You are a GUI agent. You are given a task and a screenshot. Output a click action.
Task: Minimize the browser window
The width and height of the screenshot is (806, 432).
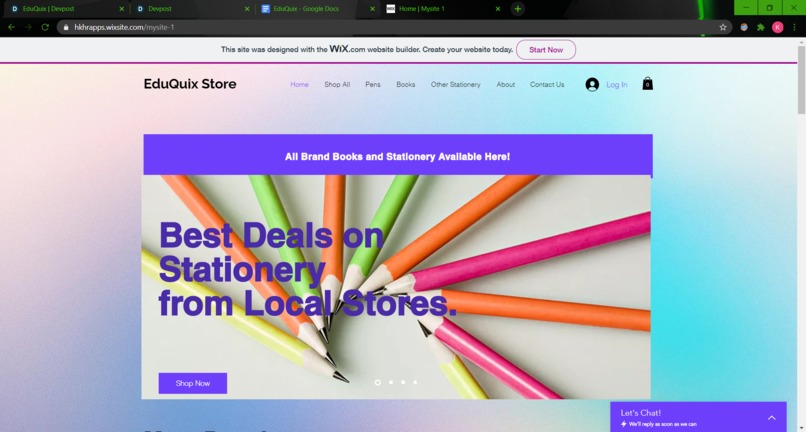coord(746,8)
